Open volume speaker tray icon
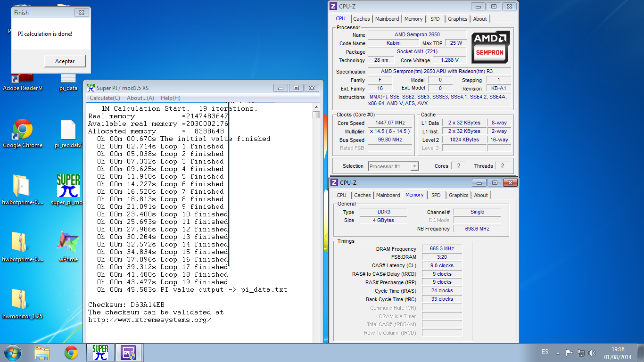644x362 pixels. (x=592, y=353)
